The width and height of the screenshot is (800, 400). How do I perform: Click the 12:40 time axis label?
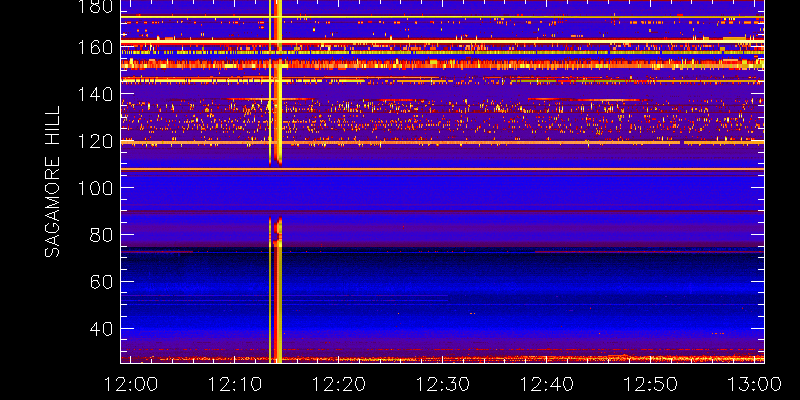point(546,384)
